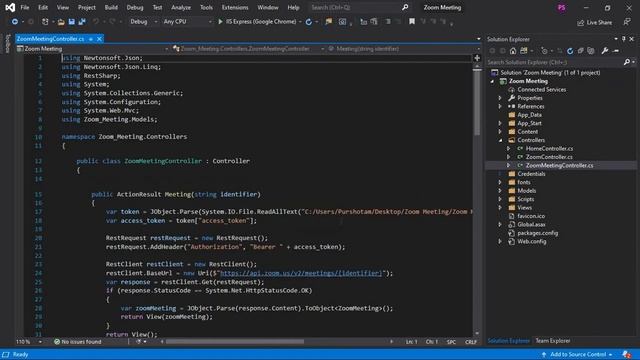Expand the Web.config node

click(x=500, y=241)
